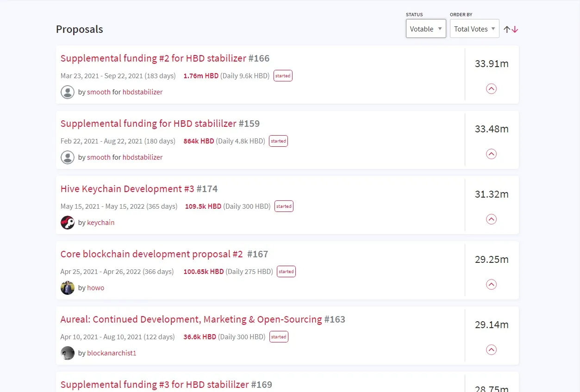The width and height of the screenshot is (580, 392).
Task: Visit smooth's profile on proposal #159
Action: (99, 157)
